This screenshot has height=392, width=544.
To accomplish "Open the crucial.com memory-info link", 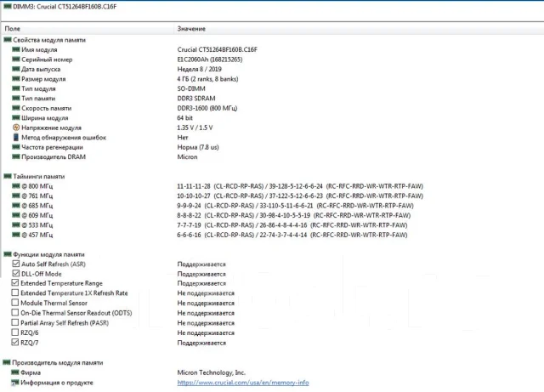I will (243, 383).
